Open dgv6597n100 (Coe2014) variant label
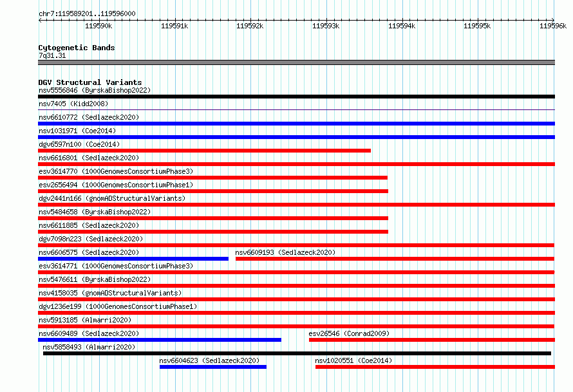 pyautogui.click(x=79, y=144)
